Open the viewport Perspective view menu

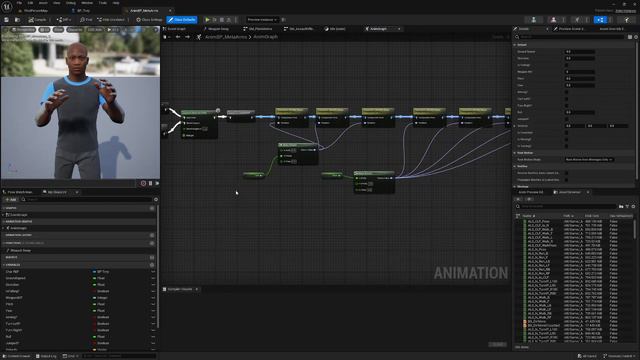click(24, 30)
